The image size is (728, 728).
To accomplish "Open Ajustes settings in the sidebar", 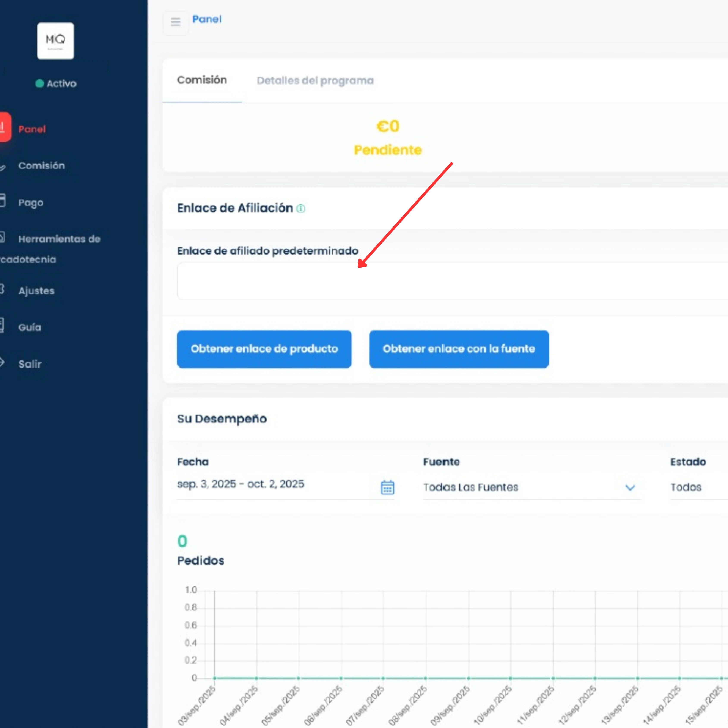I will tap(36, 291).
